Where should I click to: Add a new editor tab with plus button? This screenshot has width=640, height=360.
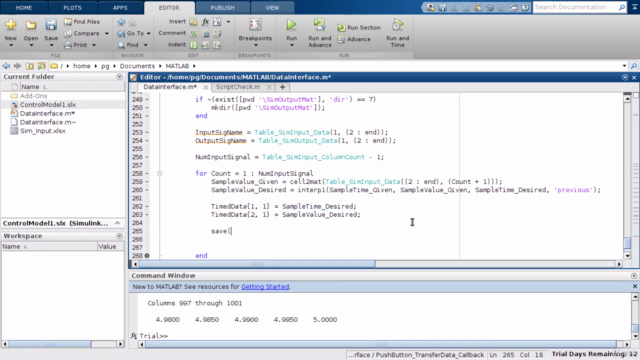282,87
